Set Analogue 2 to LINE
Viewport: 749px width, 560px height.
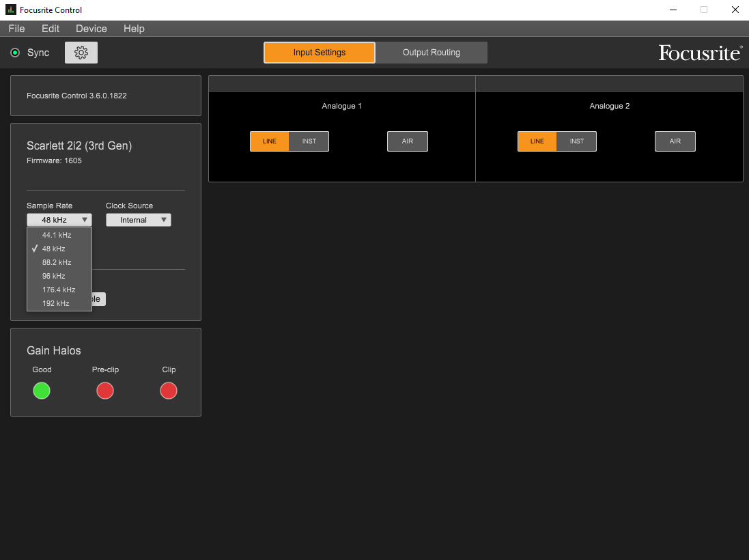tap(537, 141)
